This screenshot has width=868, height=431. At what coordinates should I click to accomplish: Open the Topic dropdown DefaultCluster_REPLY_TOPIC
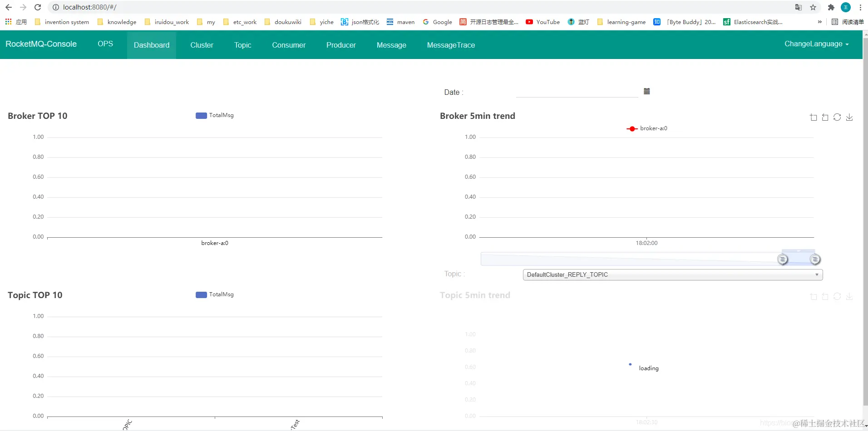click(x=673, y=274)
